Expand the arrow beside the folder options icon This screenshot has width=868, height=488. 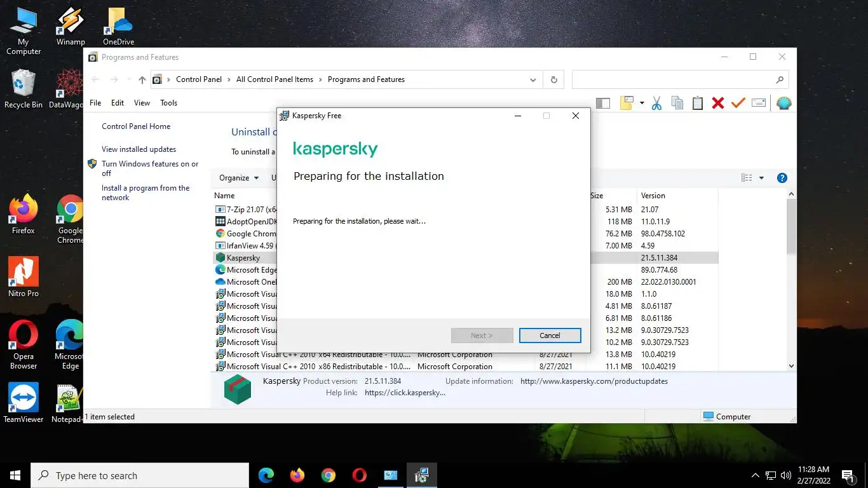click(x=642, y=103)
